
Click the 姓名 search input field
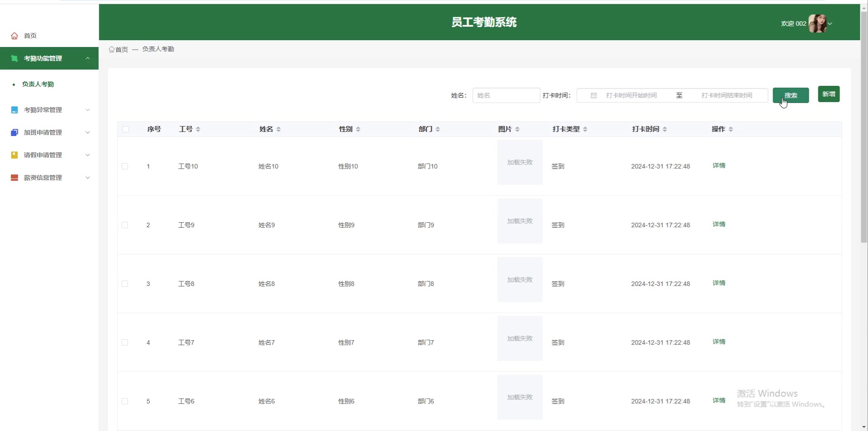point(506,95)
